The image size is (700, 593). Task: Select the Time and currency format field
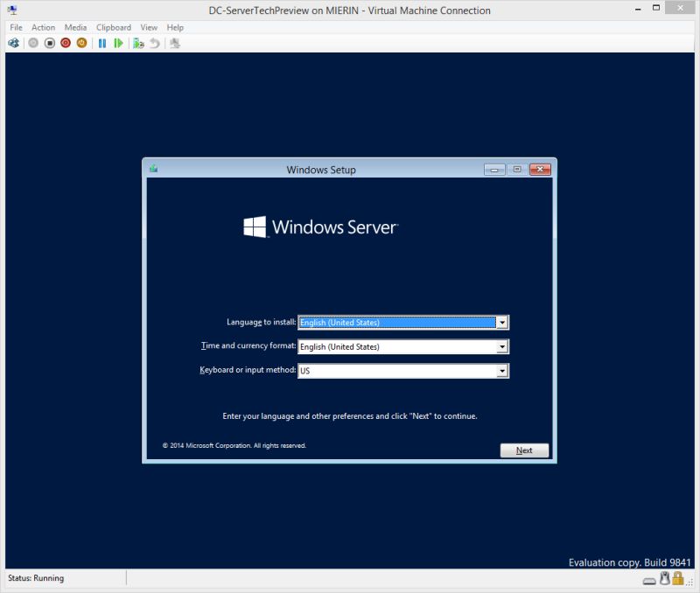403,346
